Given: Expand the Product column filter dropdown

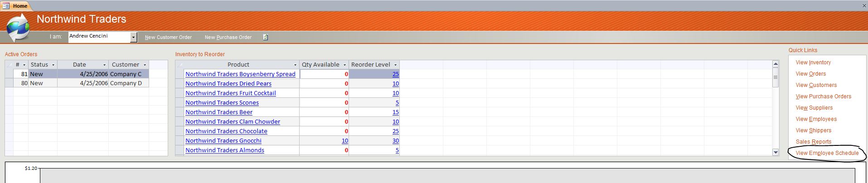Looking at the screenshot, I should (x=295, y=65).
